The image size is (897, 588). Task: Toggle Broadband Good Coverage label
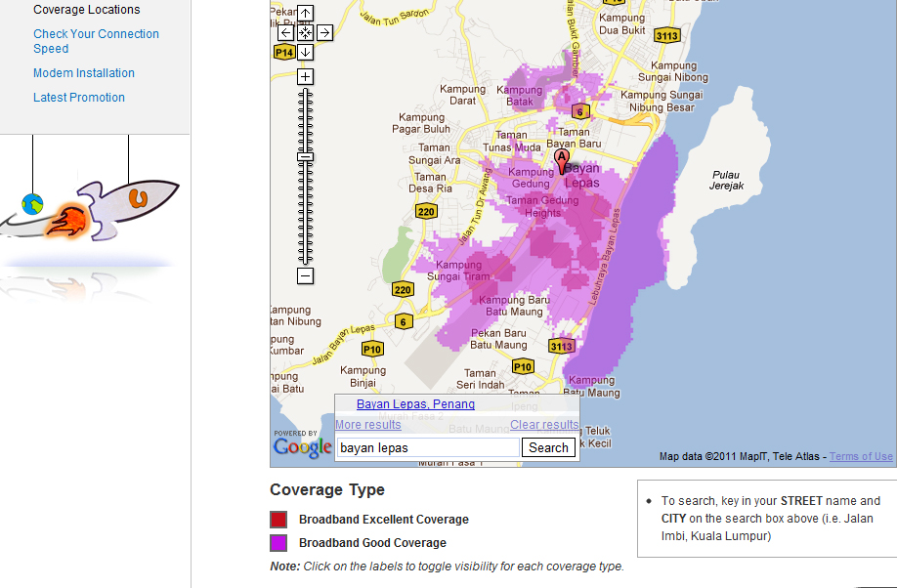pos(372,543)
